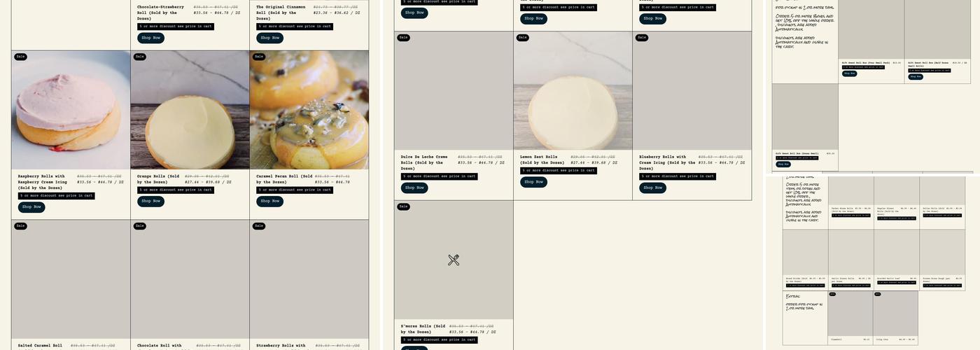Viewport: 980px width, 350px height.
Task: Click discount banner under Orange Rolls
Action: pos(176,190)
